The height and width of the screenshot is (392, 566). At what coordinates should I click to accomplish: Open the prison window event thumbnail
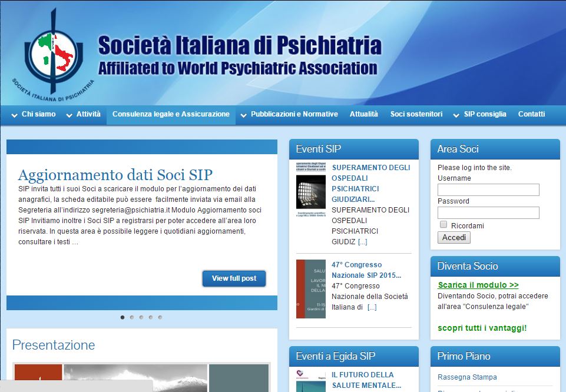coord(311,190)
